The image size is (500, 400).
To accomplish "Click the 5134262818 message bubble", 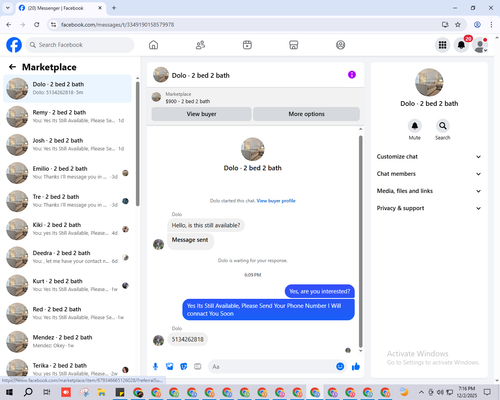I will click(188, 339).
